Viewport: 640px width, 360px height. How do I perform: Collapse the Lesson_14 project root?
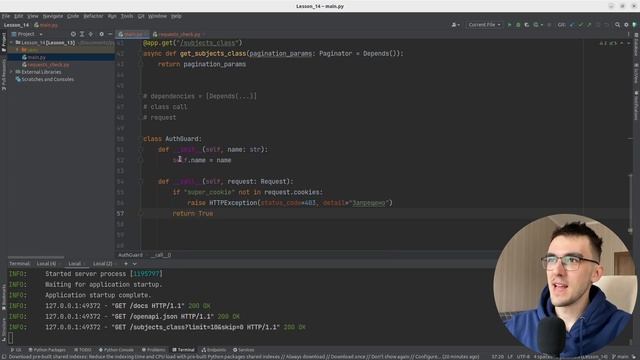pos(12,42)
